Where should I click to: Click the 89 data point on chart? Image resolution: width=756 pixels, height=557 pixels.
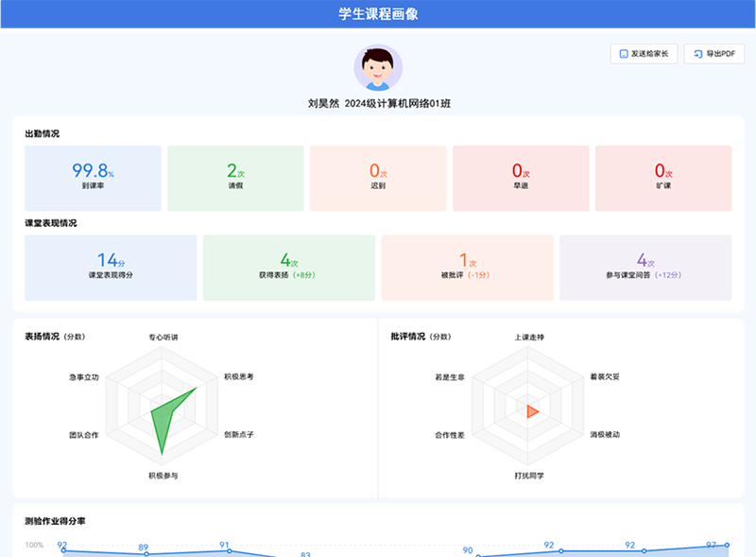pyautogui.click(x=146, y=554)
